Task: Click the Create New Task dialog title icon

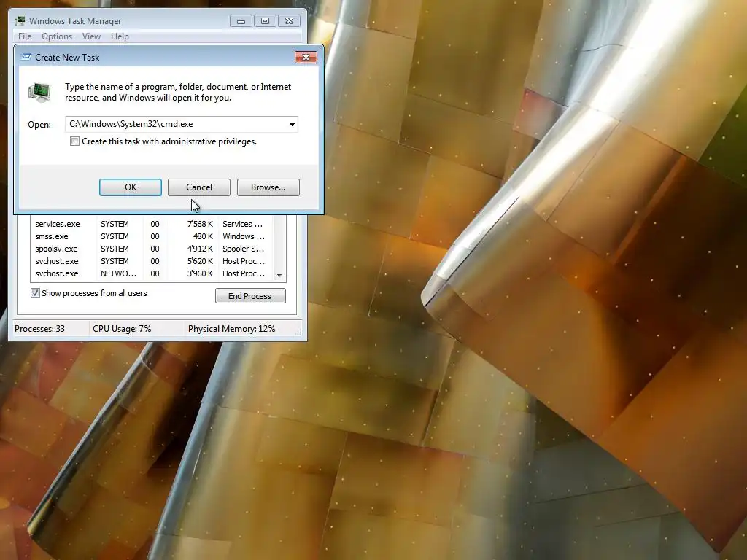Action: pyautogui.click(x=27, y=57)
